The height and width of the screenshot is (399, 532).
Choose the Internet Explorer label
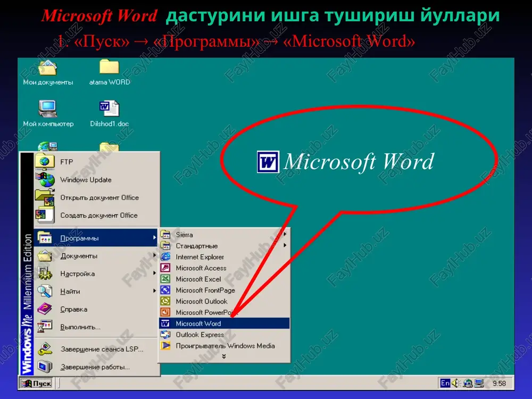[200, 257]
